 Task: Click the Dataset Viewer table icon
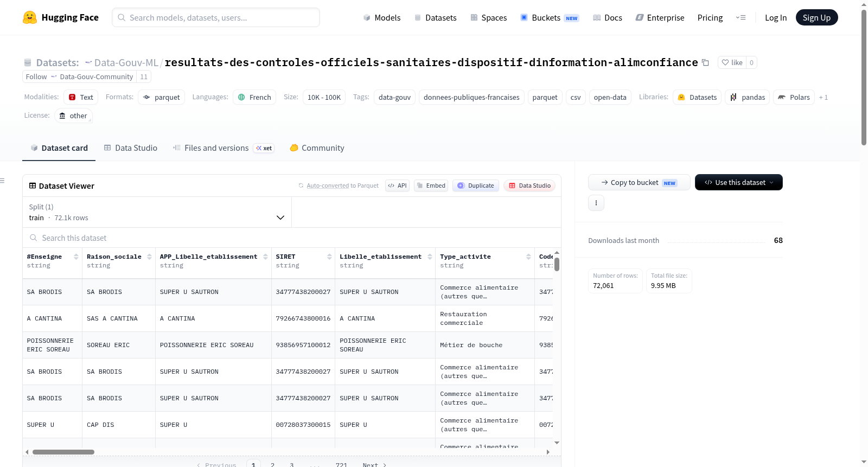(x=33, y=185)
